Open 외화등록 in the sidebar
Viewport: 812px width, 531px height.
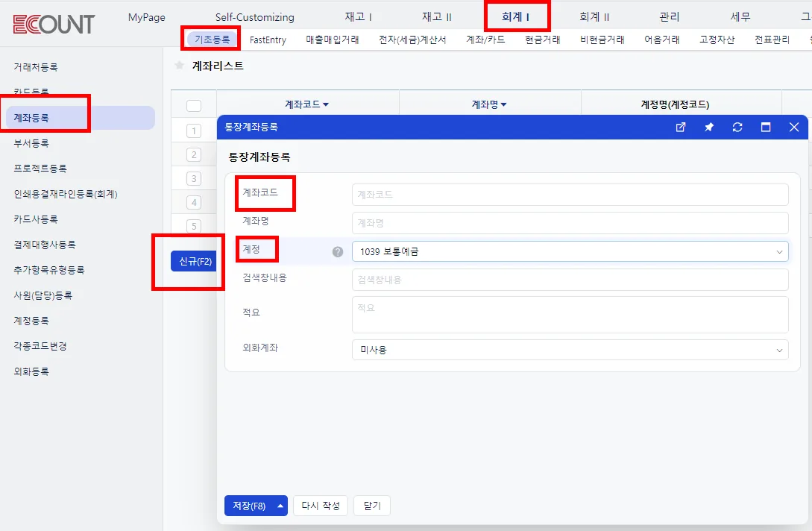coord(31,371)
